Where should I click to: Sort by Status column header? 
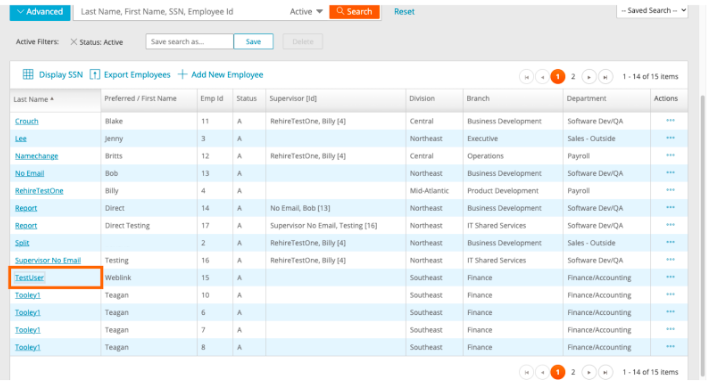(246, 98)
